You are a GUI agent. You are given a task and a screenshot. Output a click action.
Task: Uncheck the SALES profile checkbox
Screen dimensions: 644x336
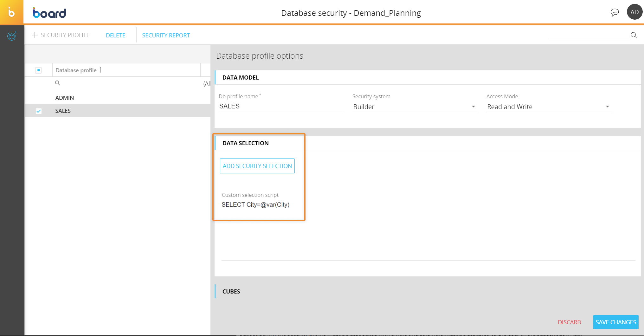point(38,111)
